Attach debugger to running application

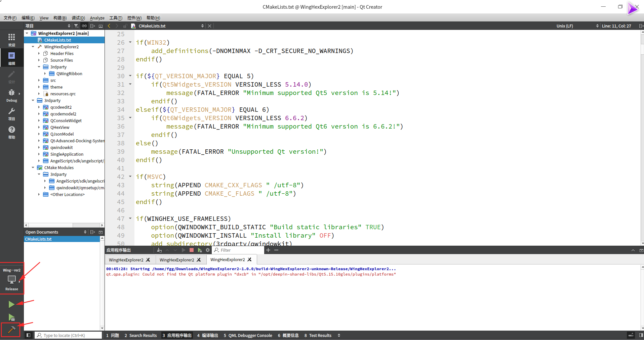click(x=200, y=250)
